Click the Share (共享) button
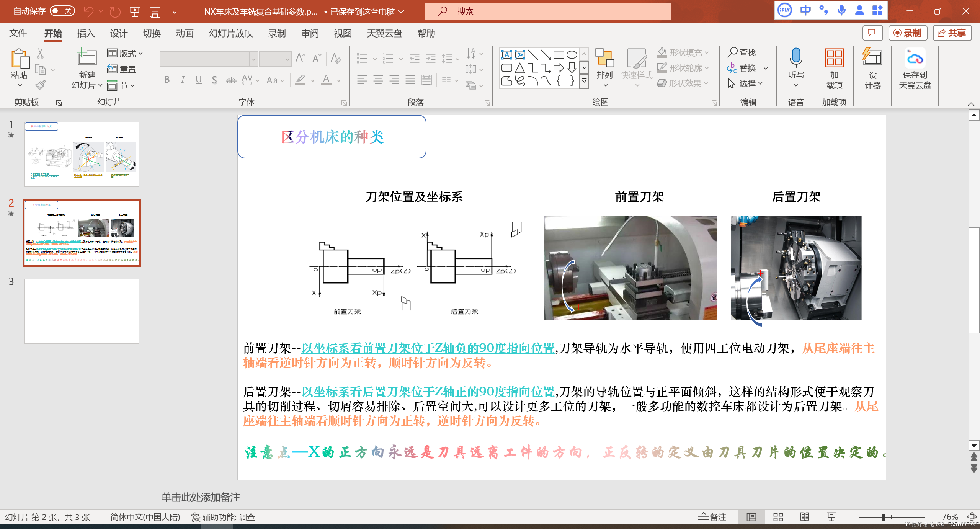Viewport: 980px width, 529px height. pyautogui.click(x=952, y=33)
